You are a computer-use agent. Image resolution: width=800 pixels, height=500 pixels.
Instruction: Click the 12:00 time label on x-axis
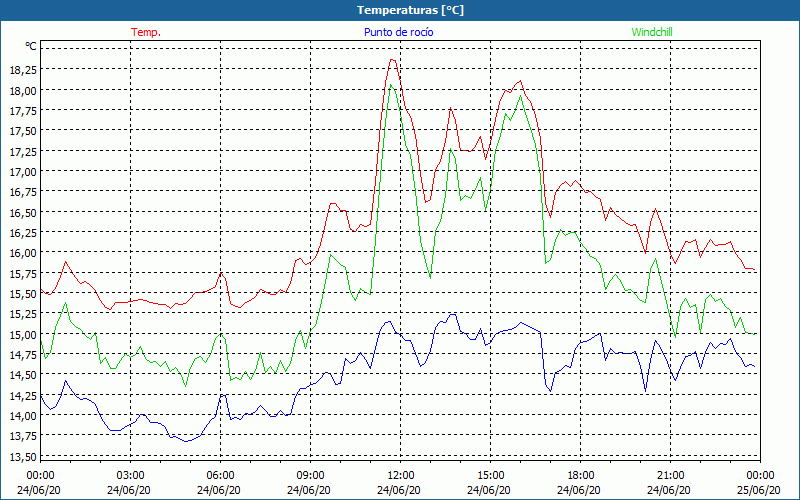point(400,475)
